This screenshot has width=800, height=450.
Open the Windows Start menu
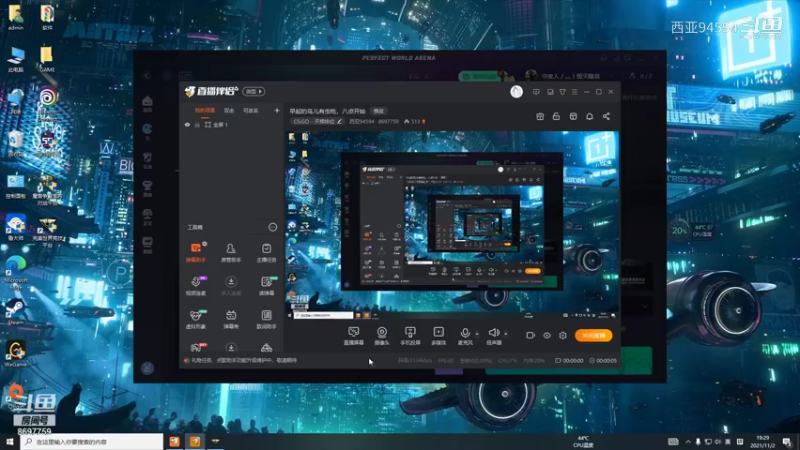pyautogui.click(x=10, y=441)
